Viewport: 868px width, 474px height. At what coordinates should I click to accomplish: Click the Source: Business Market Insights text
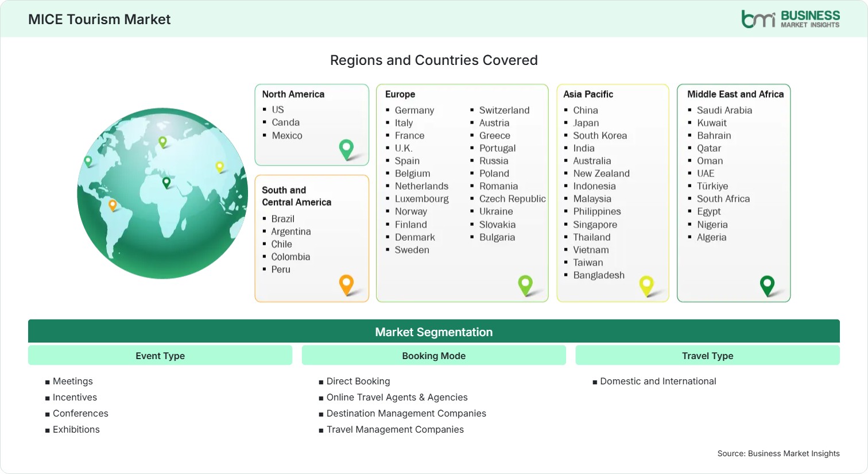778,453
